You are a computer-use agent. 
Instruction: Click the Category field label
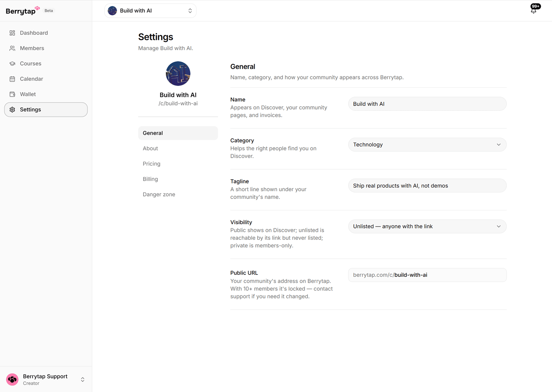[242, 140]
